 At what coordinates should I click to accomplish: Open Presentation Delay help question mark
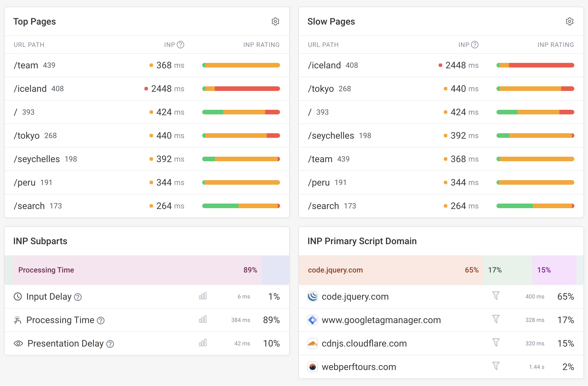[x=110, y=344]
